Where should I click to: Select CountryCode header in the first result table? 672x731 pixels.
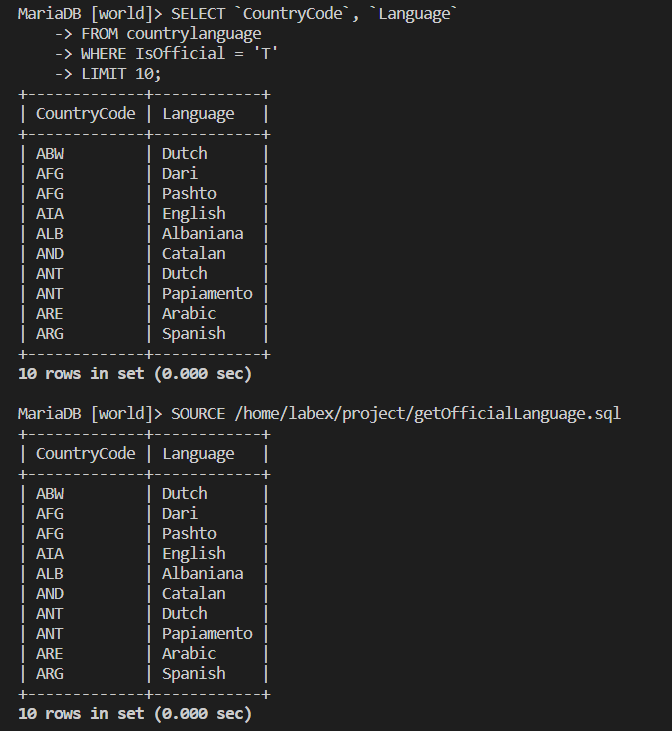point(85,114)
